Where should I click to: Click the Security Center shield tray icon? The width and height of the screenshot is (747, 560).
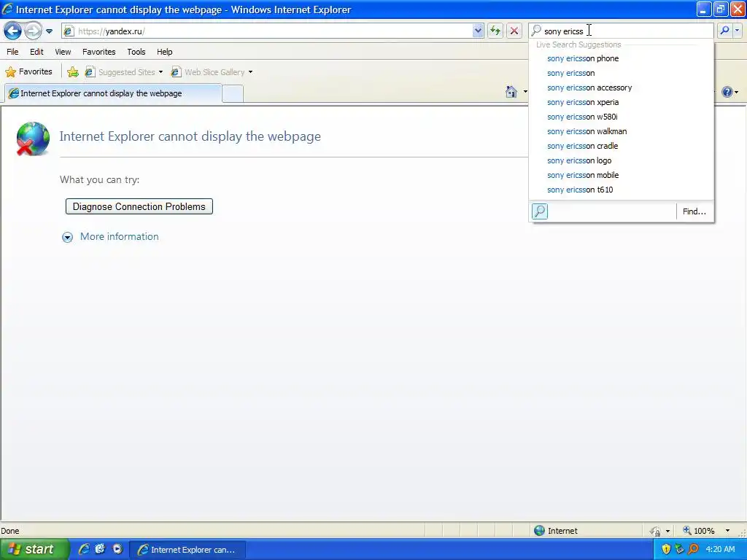tap(666, 549)
